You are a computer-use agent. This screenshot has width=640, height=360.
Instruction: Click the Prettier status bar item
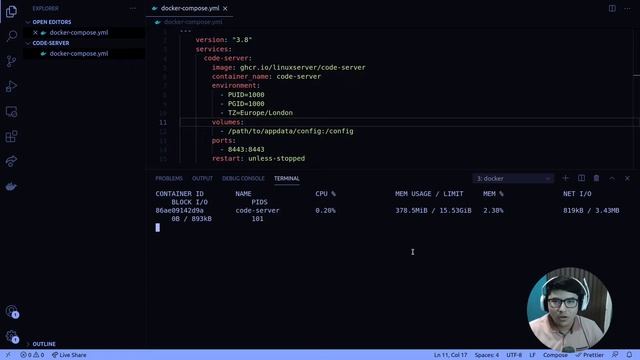coord(589,355)
